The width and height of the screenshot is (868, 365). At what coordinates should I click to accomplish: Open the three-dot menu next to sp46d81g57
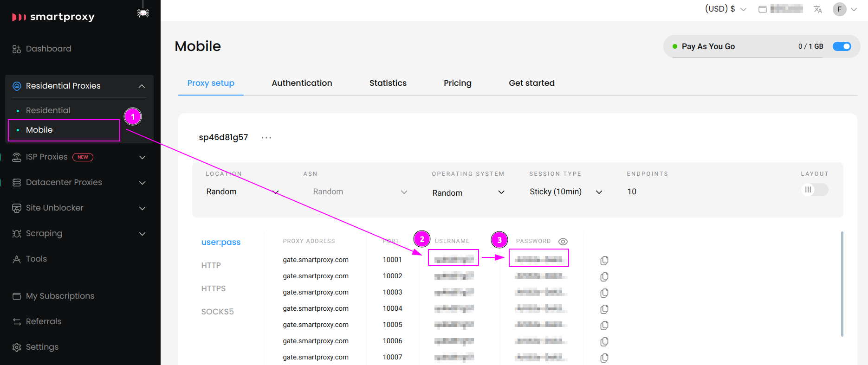pos(266,138)
